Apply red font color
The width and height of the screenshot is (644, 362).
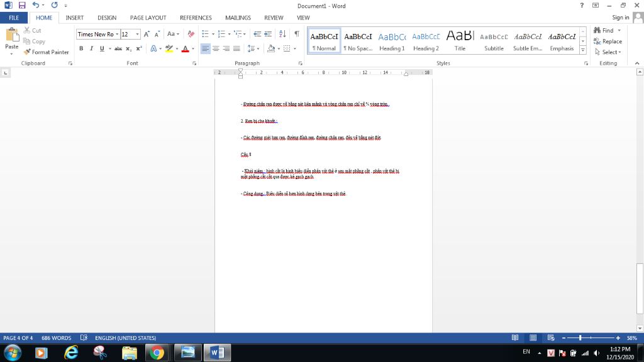point(186,48)
